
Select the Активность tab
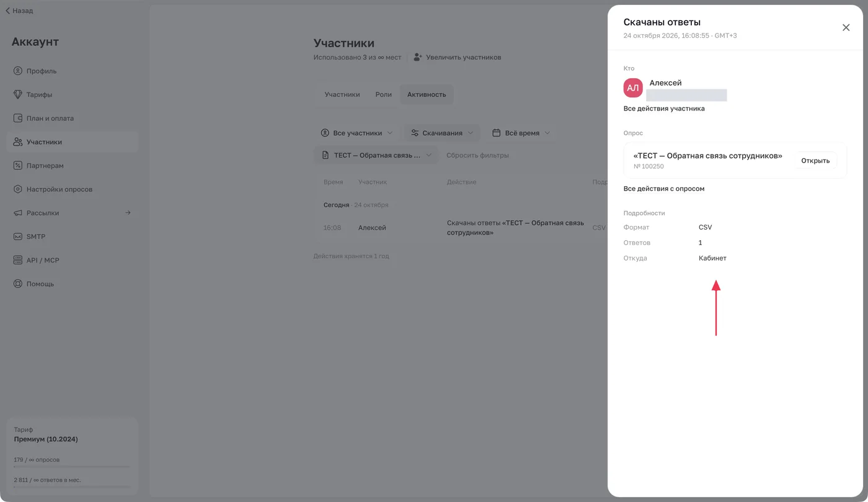click(427, 94)
